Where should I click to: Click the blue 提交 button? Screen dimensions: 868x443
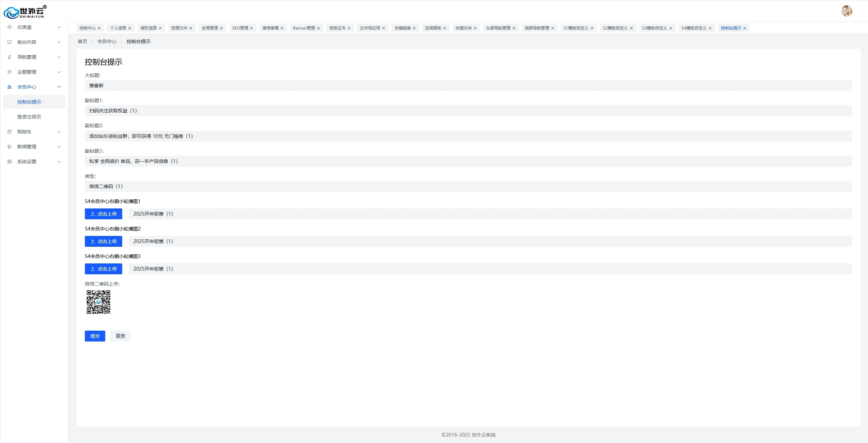tap(95, 336)
